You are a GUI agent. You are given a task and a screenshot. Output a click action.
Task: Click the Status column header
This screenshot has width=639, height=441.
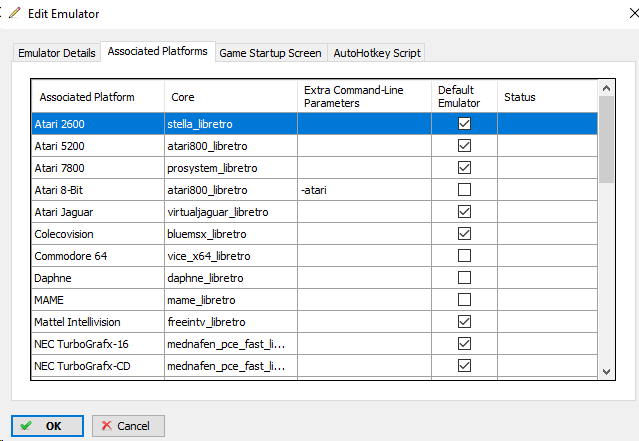[547, 97]
